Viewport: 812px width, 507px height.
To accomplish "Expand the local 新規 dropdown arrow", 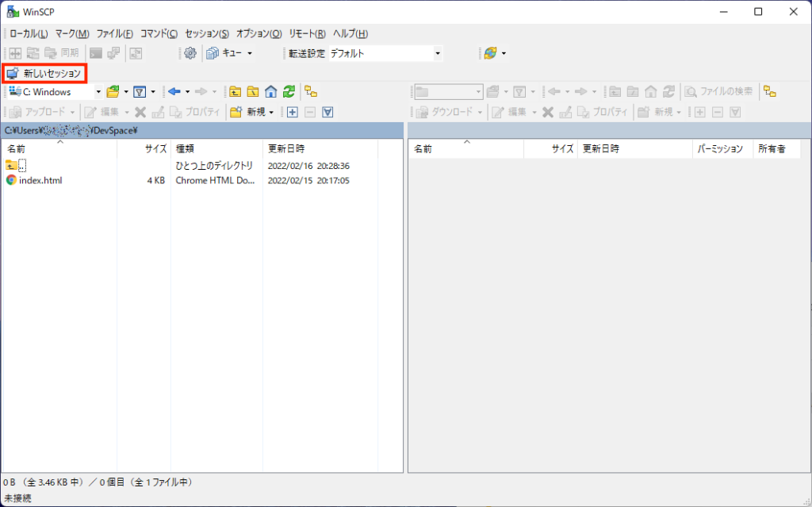I will (271, 112).
